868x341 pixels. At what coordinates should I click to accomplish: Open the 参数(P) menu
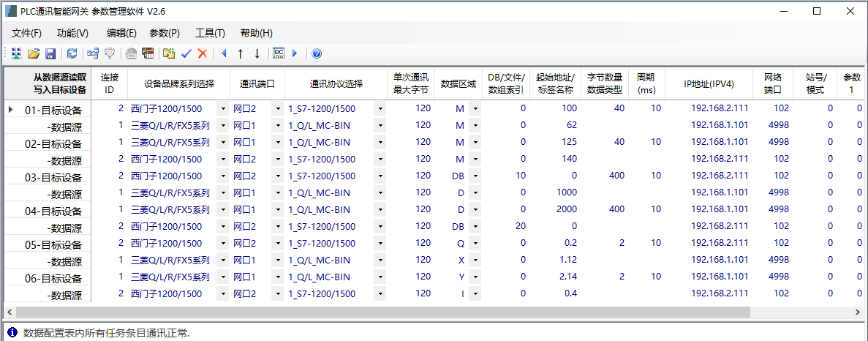click(165, 33)
